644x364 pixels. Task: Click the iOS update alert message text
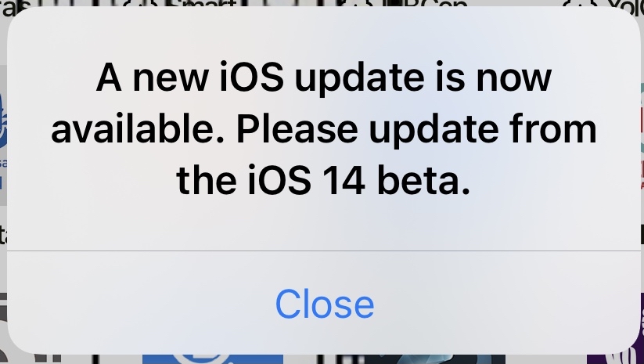(x=324, y=128)
